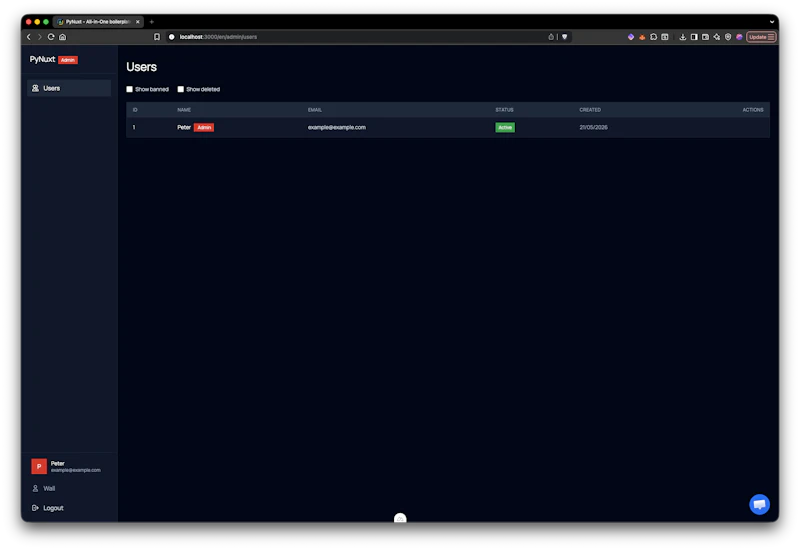This screenshot has height=550, width=800.
Task: Click Peter's name in the sidebar profile
Action: [58, 463]
